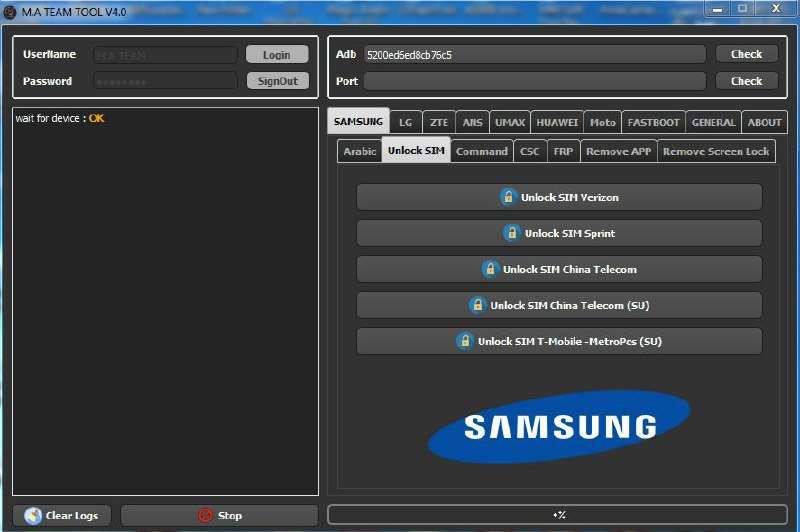
Task: Open the GENERAL tab
Action: [x=714, y=122]
